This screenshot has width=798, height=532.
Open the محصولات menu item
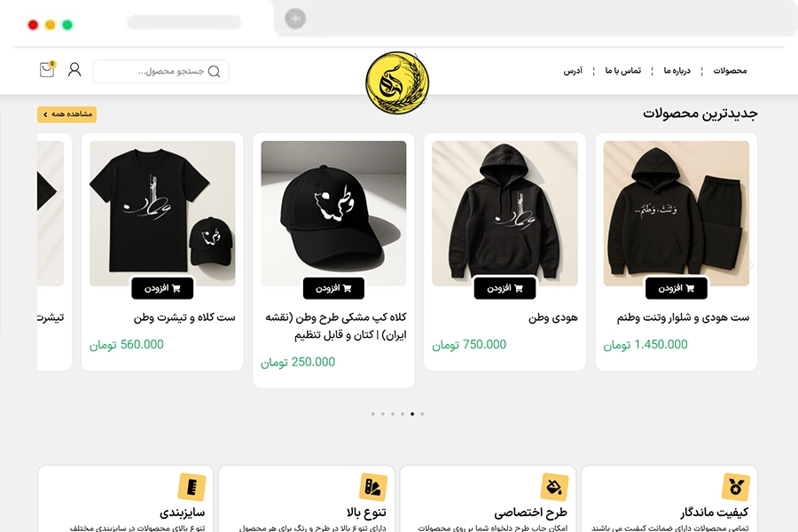pyautogui.click(x=730, y=71)
